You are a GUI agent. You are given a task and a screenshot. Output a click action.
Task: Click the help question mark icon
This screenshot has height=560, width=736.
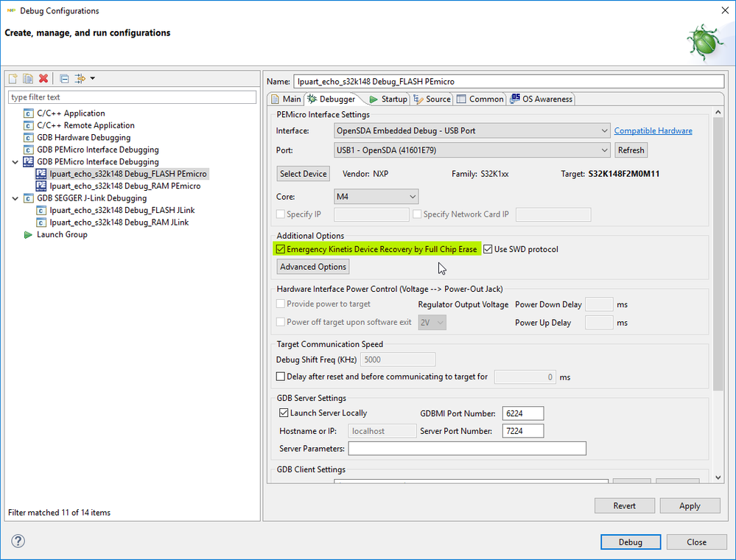(18, 541)
